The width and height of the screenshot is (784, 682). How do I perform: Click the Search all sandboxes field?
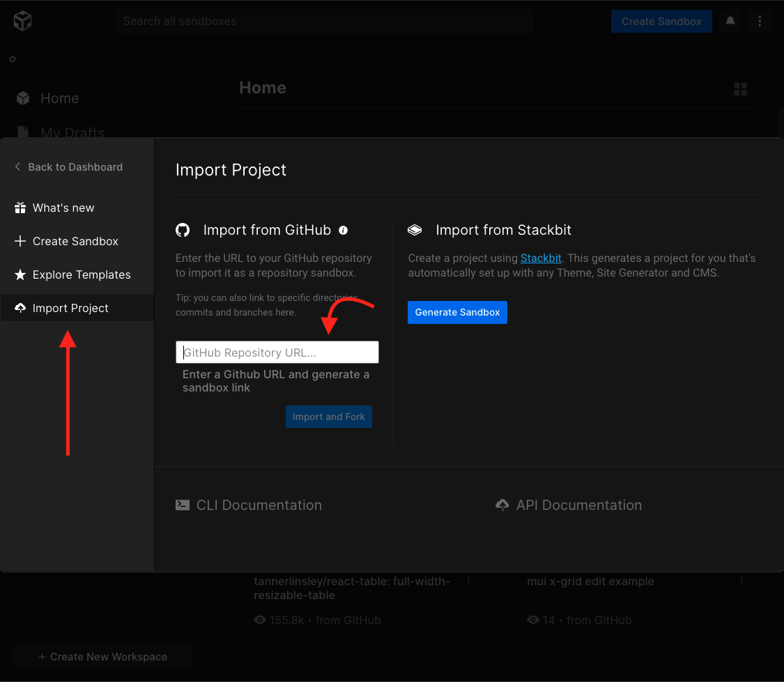click(x=325, y=22)
